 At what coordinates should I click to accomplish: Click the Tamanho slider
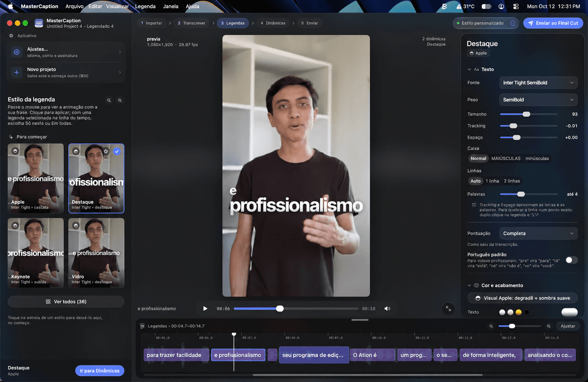528,114
